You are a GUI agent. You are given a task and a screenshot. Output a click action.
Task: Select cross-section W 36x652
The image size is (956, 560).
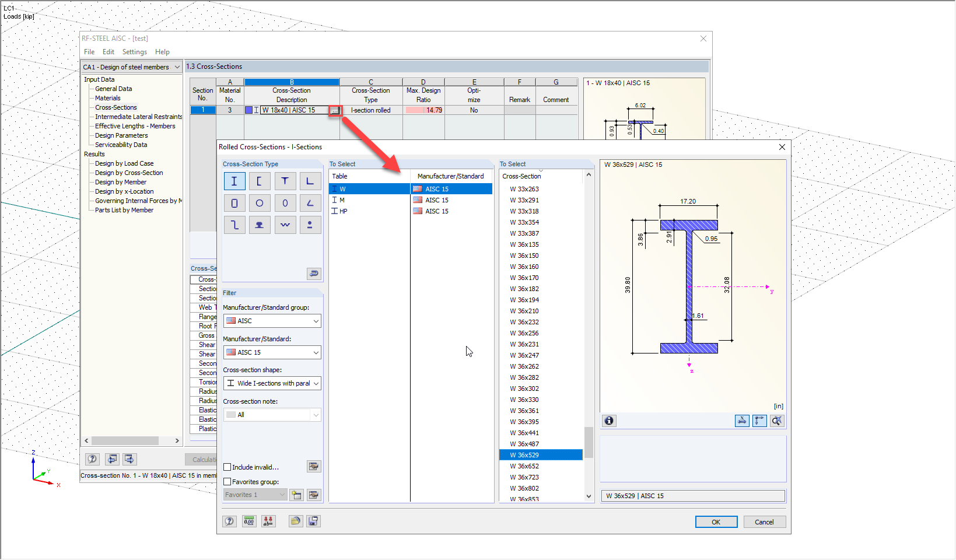[541, 466]
